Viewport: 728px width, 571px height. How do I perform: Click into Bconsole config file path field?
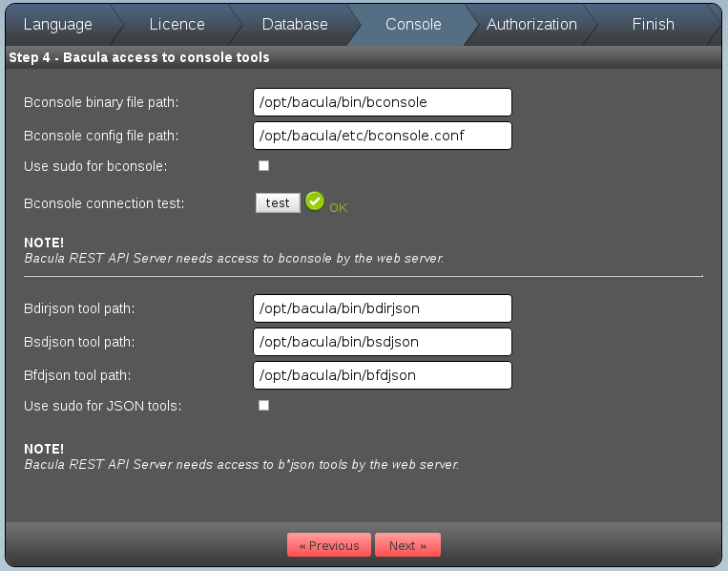[x=383, y=136]
